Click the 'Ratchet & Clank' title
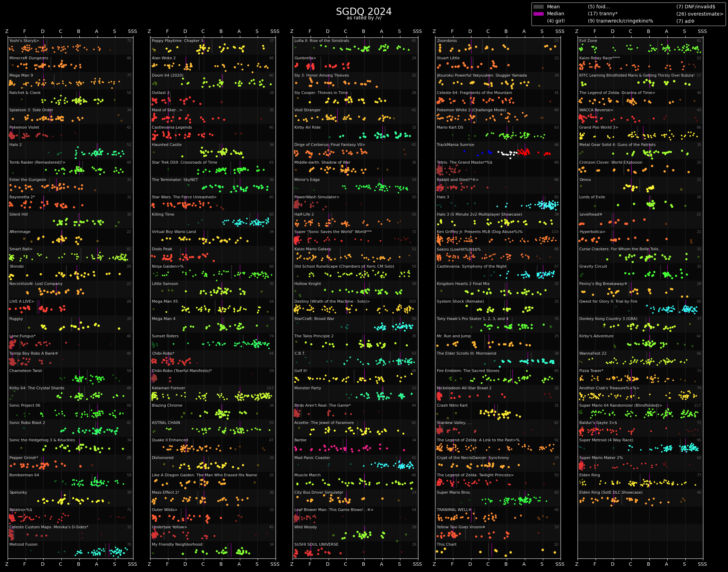Screen dimensions: 728x572 25,93
